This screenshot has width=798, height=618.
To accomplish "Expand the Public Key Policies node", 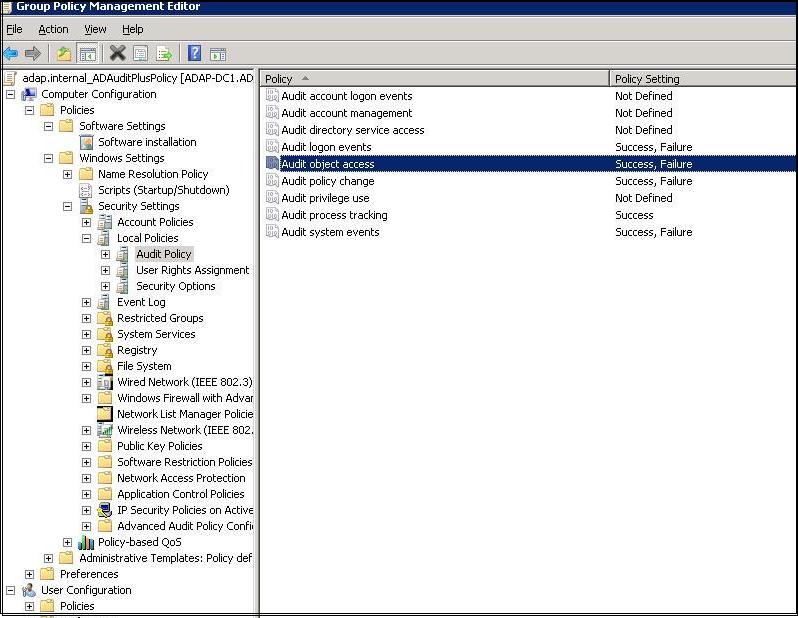I will click(x=87, y=446).
